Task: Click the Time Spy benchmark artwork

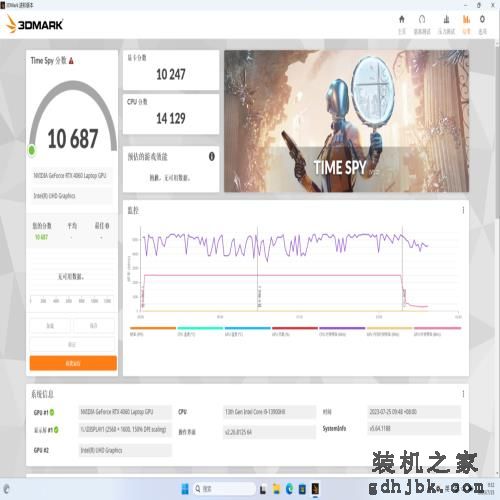Action: coord(346,121)
